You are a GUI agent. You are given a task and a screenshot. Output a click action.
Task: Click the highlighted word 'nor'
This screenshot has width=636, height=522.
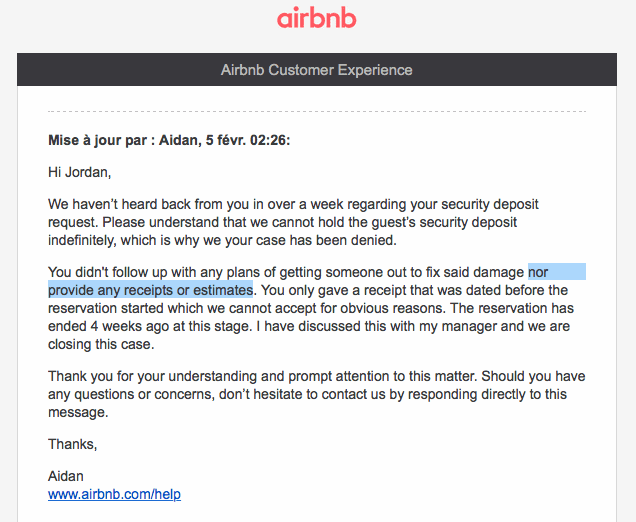coord(538,272)
